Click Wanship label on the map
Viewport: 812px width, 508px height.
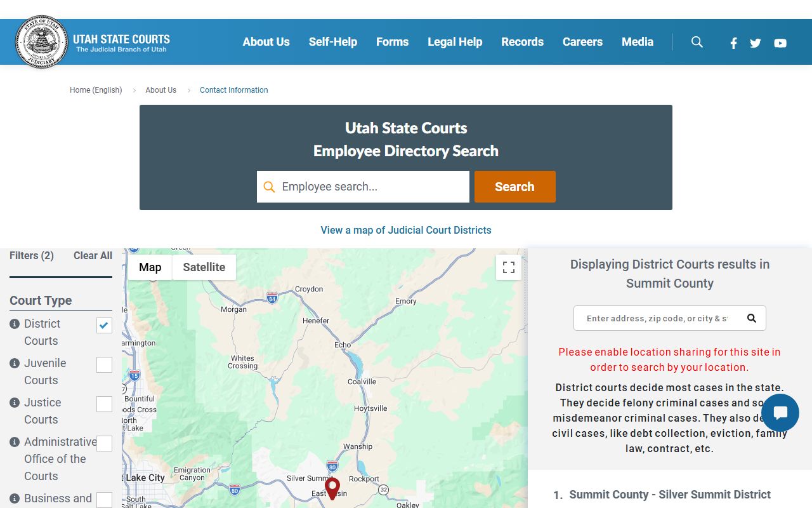pos(358,446)
